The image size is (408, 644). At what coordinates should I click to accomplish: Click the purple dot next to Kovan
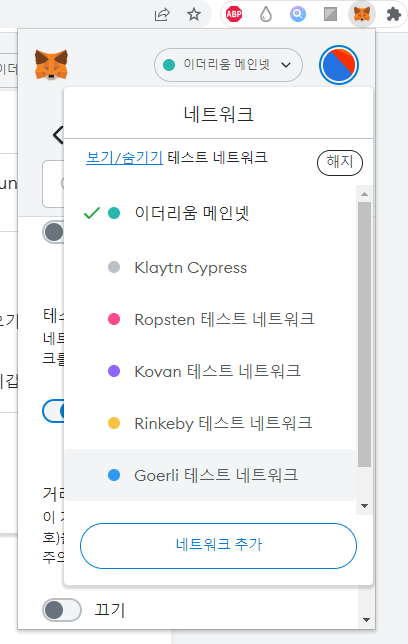tap(114, 371)
